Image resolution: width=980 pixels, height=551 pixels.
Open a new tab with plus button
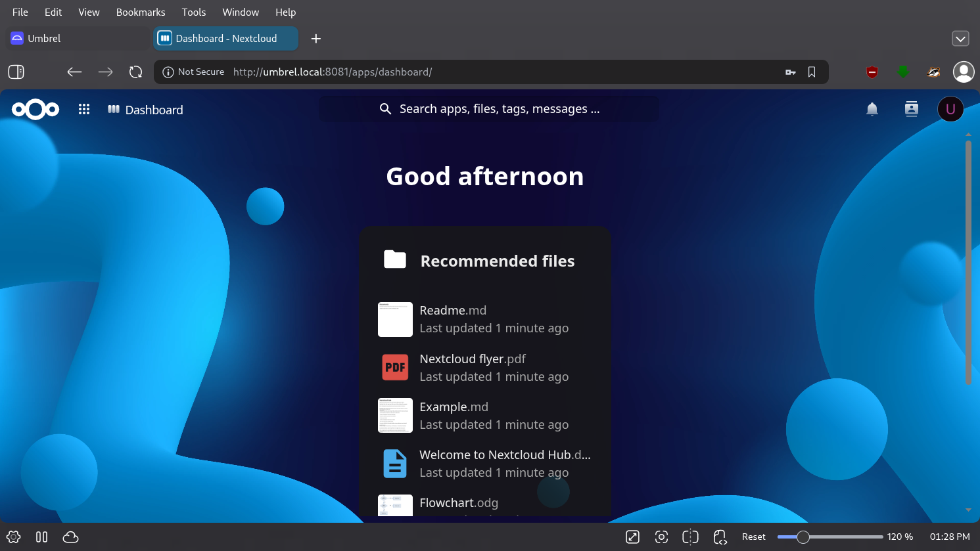tap(316, 39)
